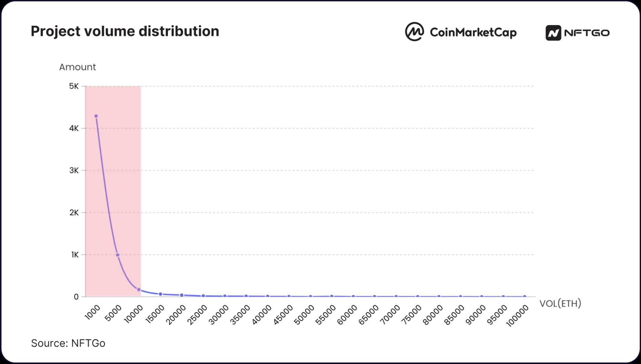Click the 'Amount' y-axis label
The width and height of the screenshot is (641, 364).
click(x=77, y=67)
